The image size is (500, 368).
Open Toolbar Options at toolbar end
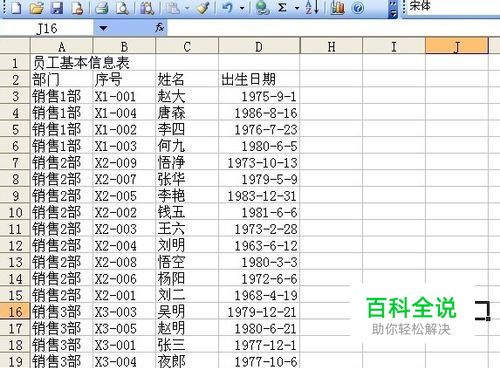[393, 9]
